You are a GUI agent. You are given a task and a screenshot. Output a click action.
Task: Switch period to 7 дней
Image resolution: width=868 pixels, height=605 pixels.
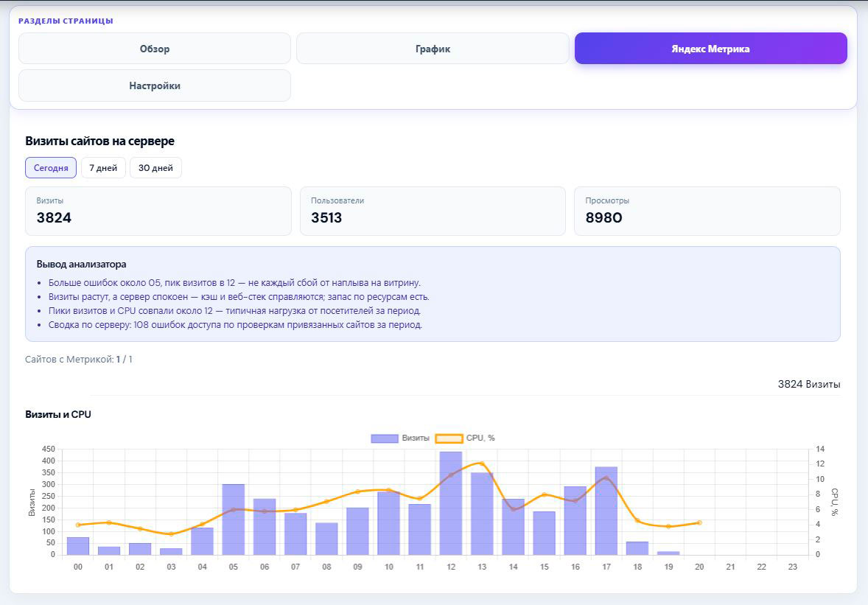click(x=103, y=168)
